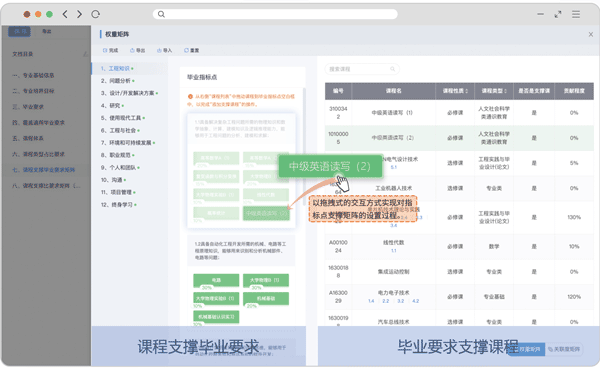This screenshot has height=368, width=600.
Task: Click the 导出 button in 权重矩阵 toolbar
Action: [137, 50]
